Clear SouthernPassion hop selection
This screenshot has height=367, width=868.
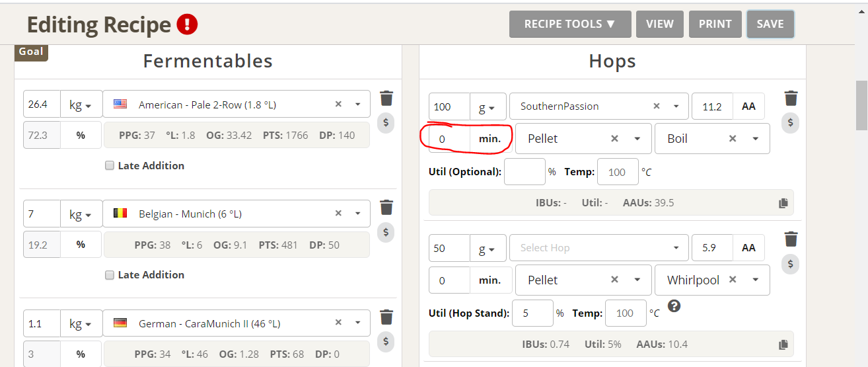(657, 106)
